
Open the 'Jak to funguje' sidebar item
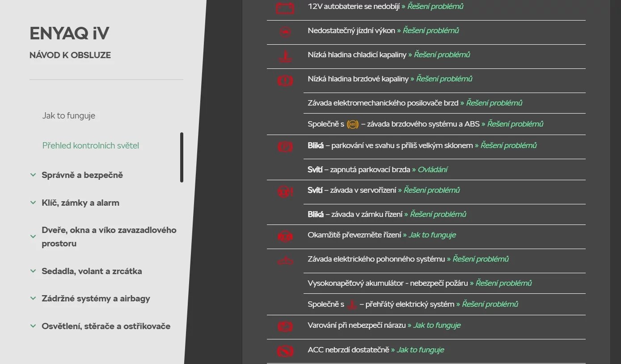click(x=69, y=115)
